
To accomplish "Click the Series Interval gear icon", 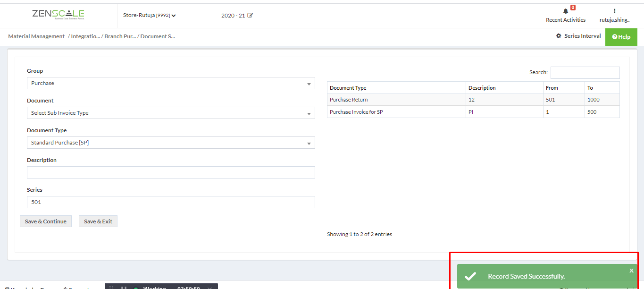I will (x=559, y=36).
